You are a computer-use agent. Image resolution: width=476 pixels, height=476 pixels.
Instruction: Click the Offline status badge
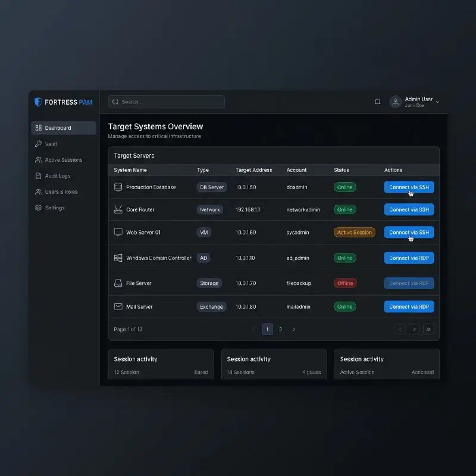pyautogui.click(x=345, y=283)
